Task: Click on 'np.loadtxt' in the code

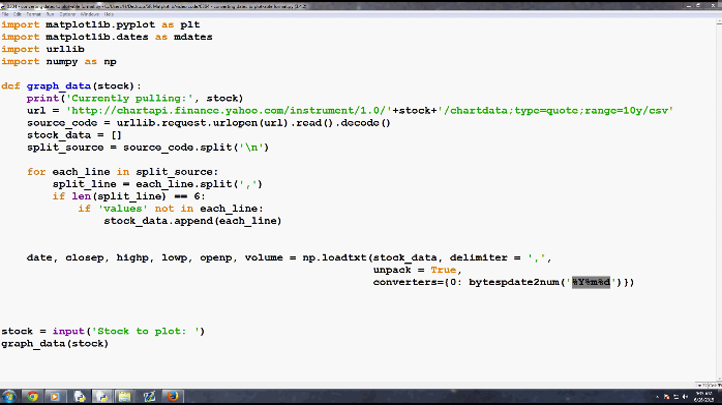Action: coord(334,258)
